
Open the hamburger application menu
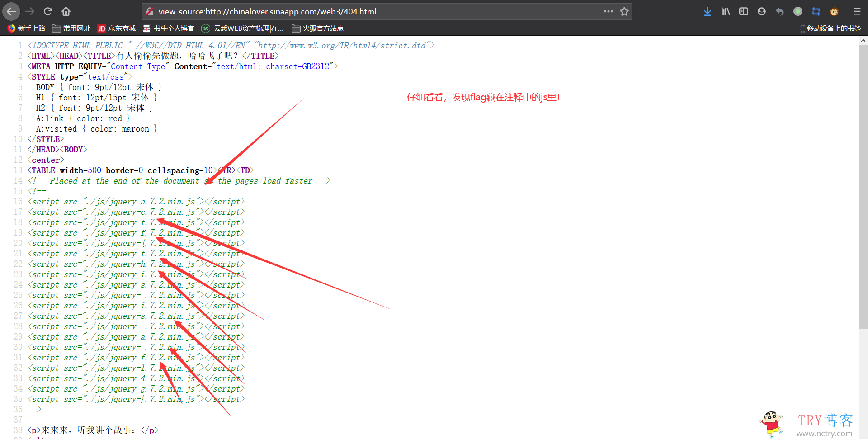(857, 11)
